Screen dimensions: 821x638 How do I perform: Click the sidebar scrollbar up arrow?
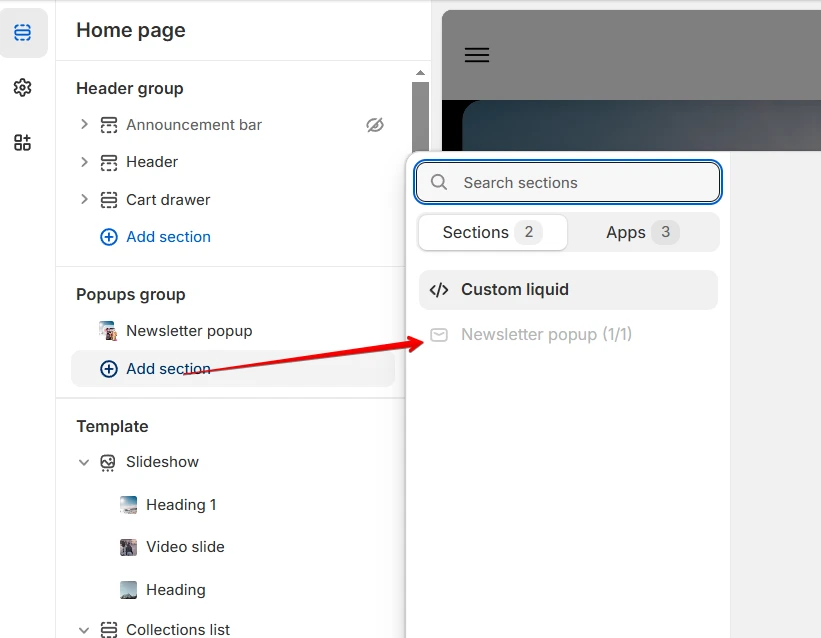click(x=420, y=73)
